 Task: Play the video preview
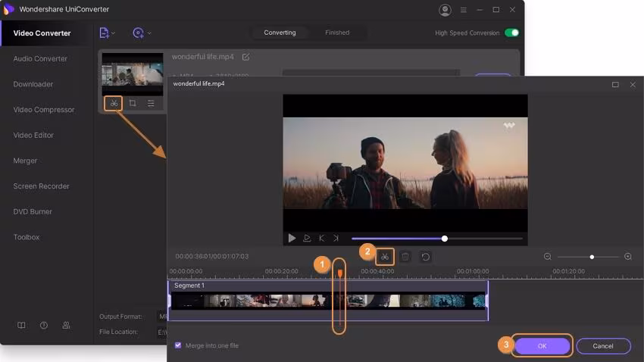[x=292, y=238]
